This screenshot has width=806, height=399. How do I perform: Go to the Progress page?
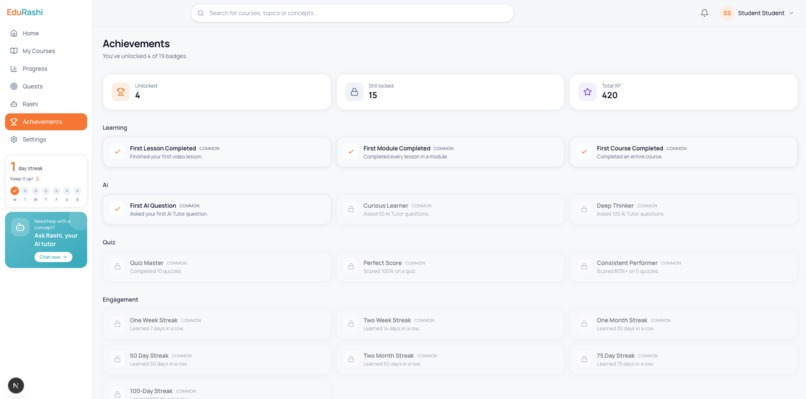click(x=46, y=69)
